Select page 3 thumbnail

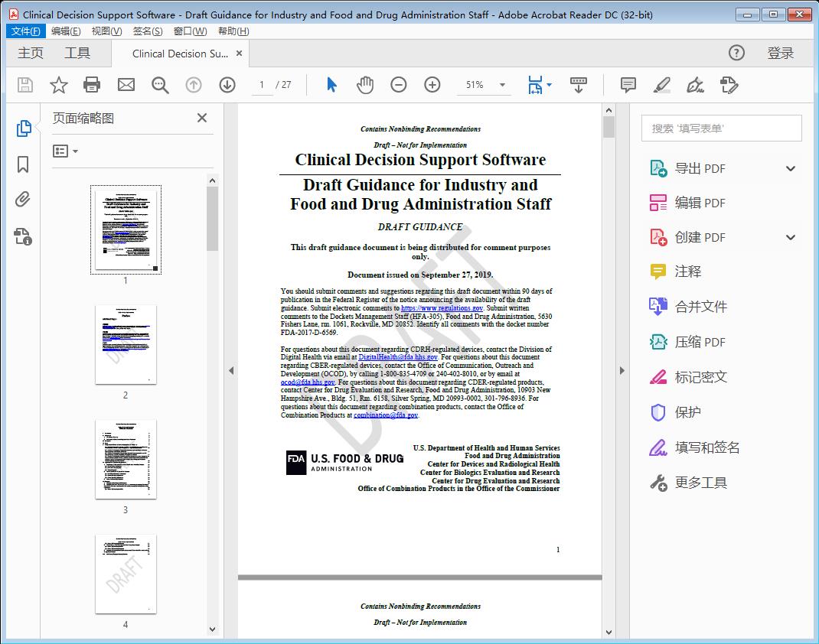(126, 459)
